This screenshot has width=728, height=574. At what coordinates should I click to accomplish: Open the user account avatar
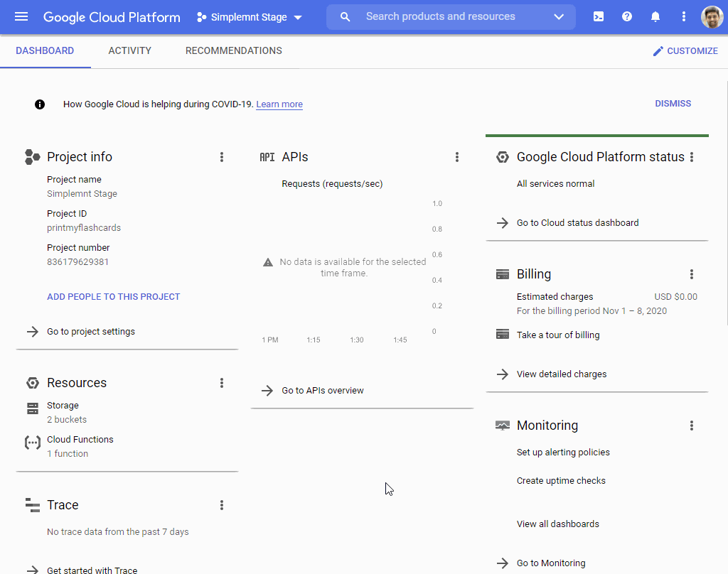(712, 17)
